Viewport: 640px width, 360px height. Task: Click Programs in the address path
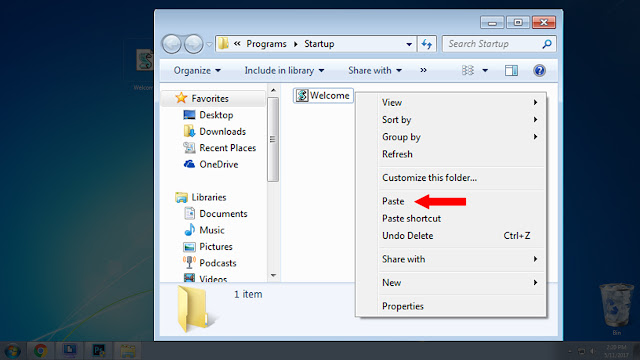tap(266, 44)
